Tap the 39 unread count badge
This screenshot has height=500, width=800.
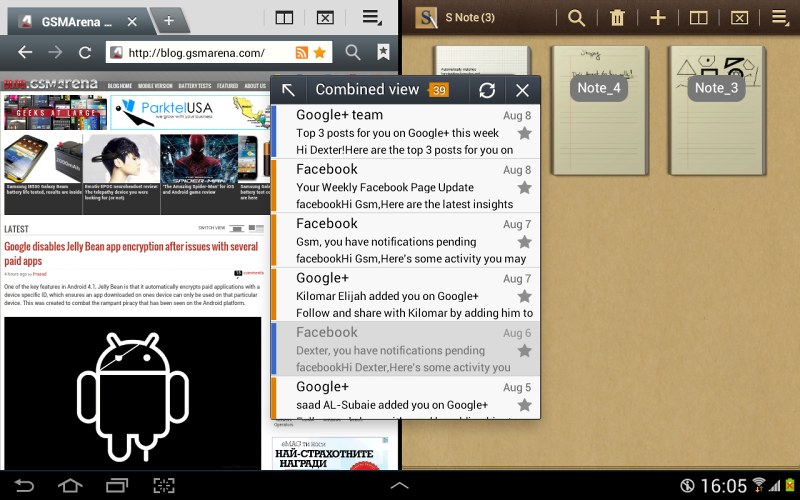pos(438,90)
